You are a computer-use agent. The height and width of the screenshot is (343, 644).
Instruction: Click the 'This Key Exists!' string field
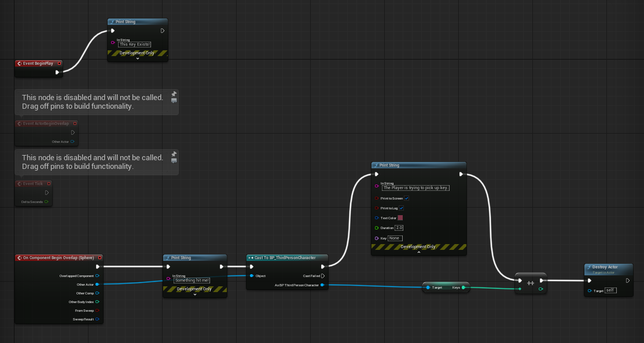point(134,45)
